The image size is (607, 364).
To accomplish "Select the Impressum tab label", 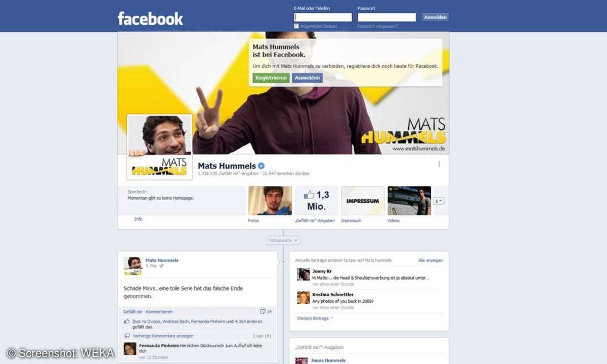I will [x=353, y=220].
